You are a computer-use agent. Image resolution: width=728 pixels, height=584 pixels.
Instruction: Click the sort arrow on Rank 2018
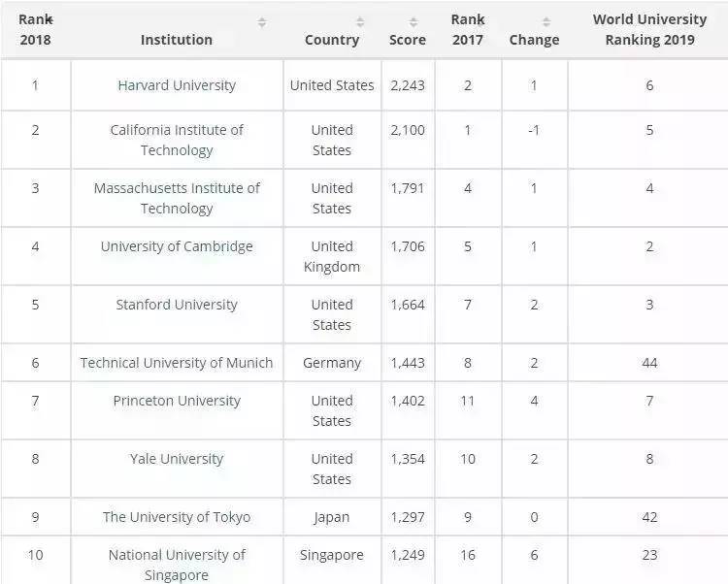(x=50, y=19)
